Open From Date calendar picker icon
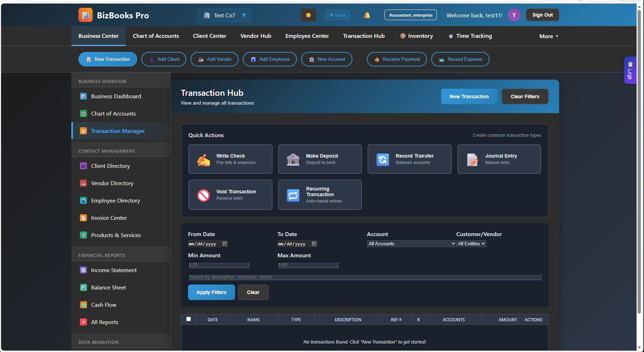The width and height of the screenshot is (644, 352). [x=224, y=244]
